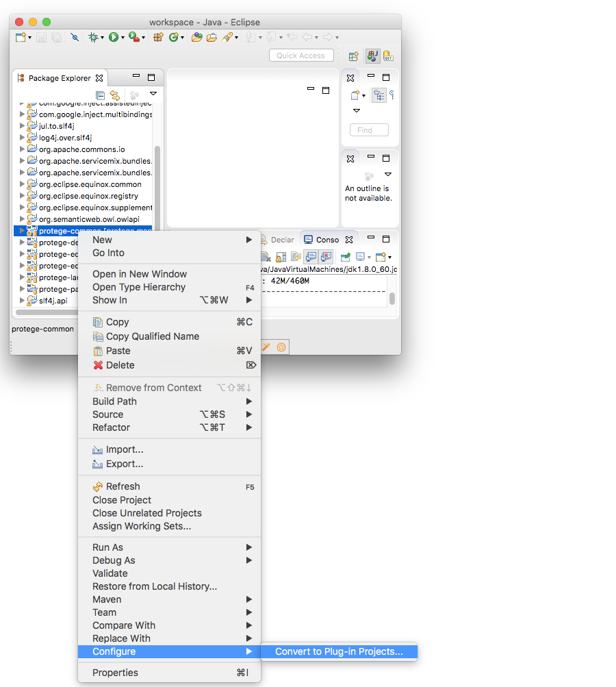Image resolution: width=616 pixels, height=687 pixels.
Task: Switch to the Declaration tab
Action: pyautogui.click(x=278, y=240)
